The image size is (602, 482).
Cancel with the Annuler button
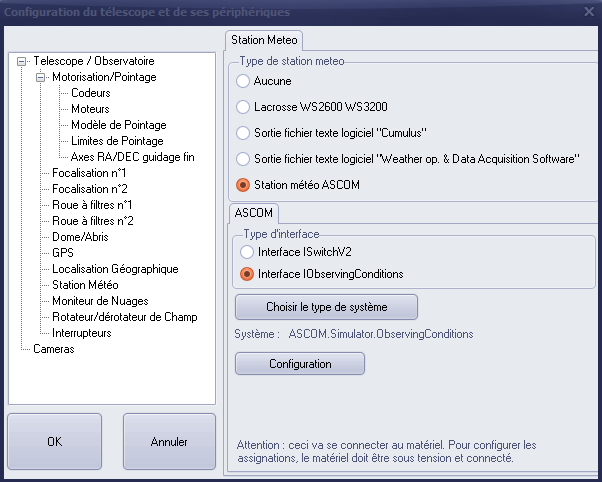[169, 441]
